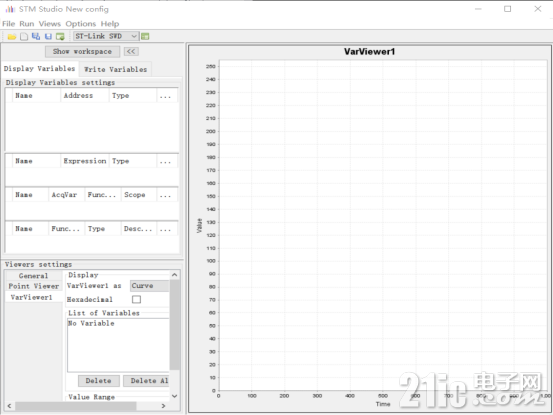Click the Value axis label
Screen dimensions: 553x415
click(x=199, y=226)
